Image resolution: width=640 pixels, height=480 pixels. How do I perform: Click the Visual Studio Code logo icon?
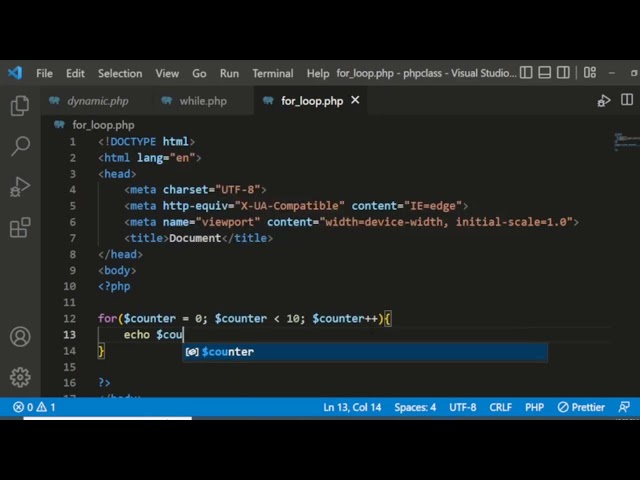(x=15, y=73)
